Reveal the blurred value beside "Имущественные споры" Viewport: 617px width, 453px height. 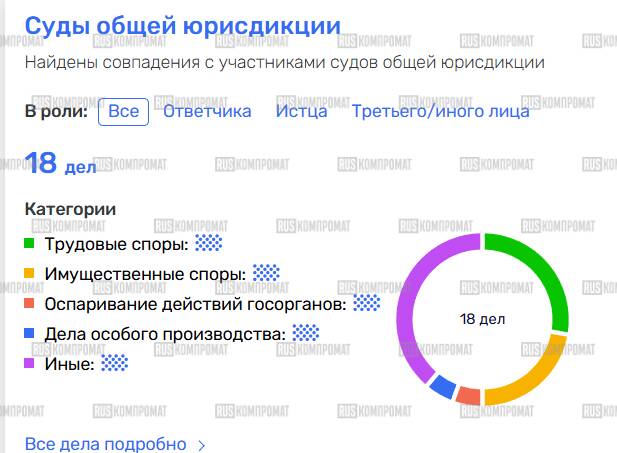coord(266,273)
